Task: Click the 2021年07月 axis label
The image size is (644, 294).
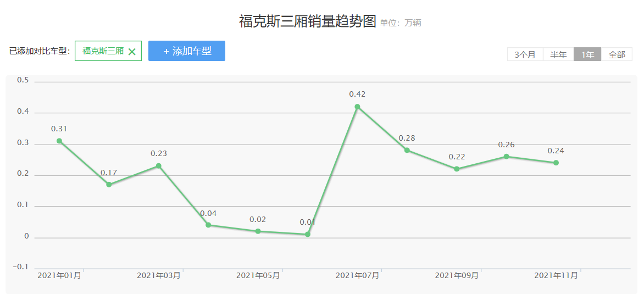Action: click(357, 275)
